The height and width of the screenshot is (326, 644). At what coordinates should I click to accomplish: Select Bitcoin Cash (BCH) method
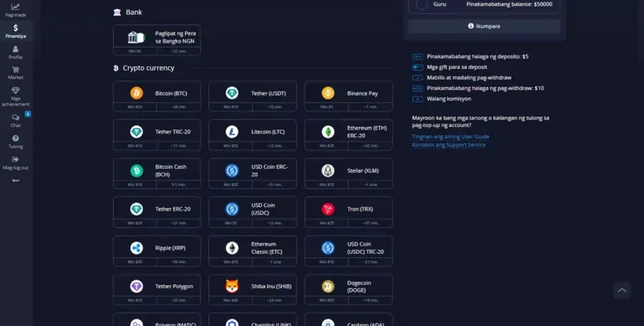coord(156,174)
